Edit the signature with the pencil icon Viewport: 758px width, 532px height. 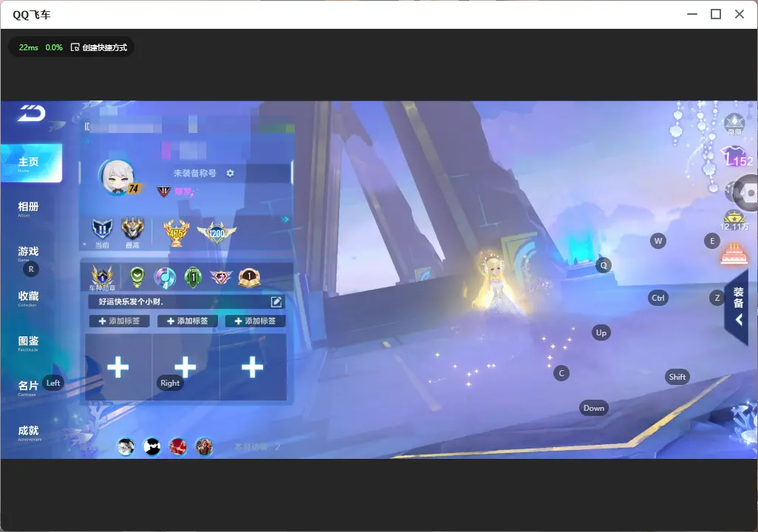(276, 301)
